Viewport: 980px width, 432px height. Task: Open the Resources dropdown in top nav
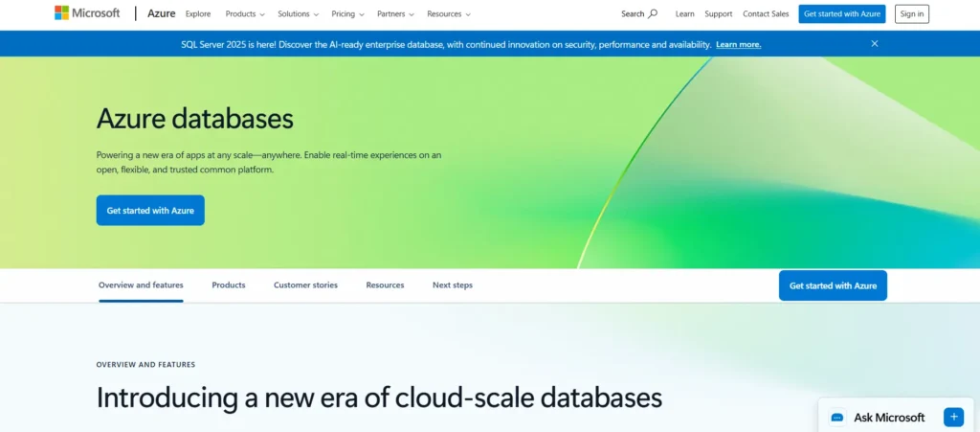(449, 13)
